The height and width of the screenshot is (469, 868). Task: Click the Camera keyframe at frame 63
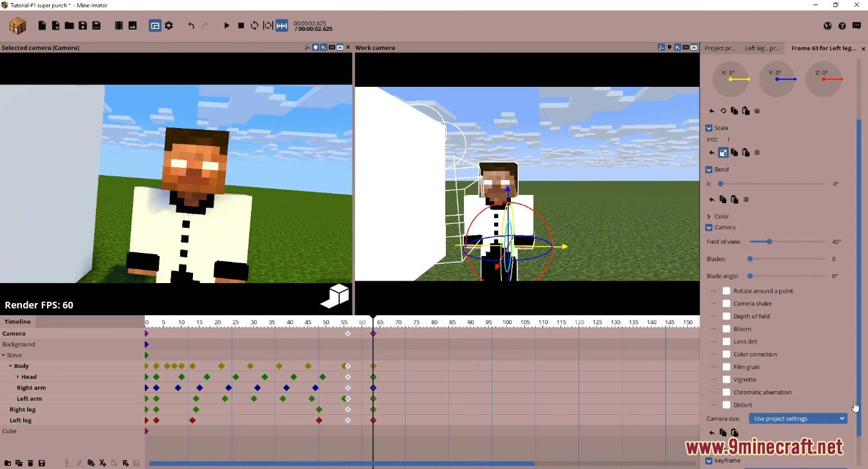point(373,333)
